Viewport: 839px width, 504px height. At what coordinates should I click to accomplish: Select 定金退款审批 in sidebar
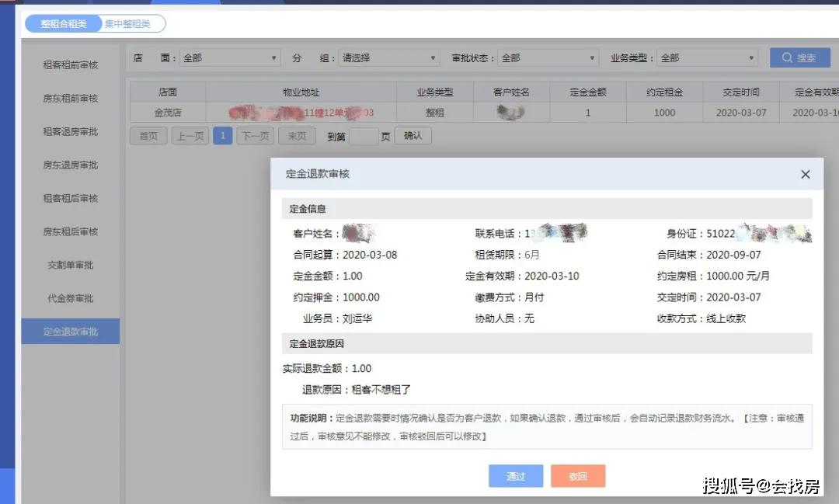click(71, 332)
